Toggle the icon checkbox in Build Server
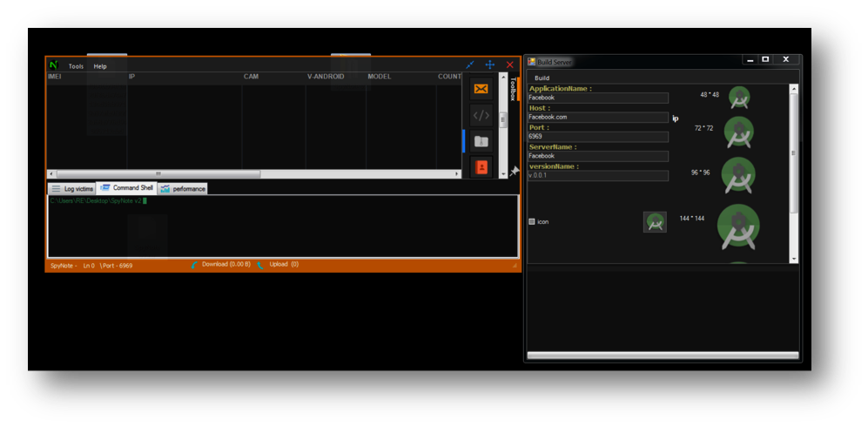Screen dimensions: 868x427 (x=532, y=222)
